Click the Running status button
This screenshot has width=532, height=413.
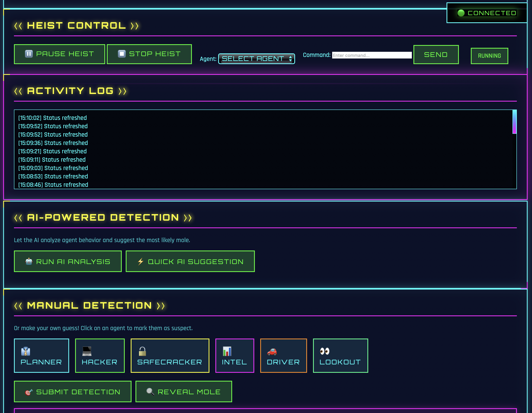point(489,56)
